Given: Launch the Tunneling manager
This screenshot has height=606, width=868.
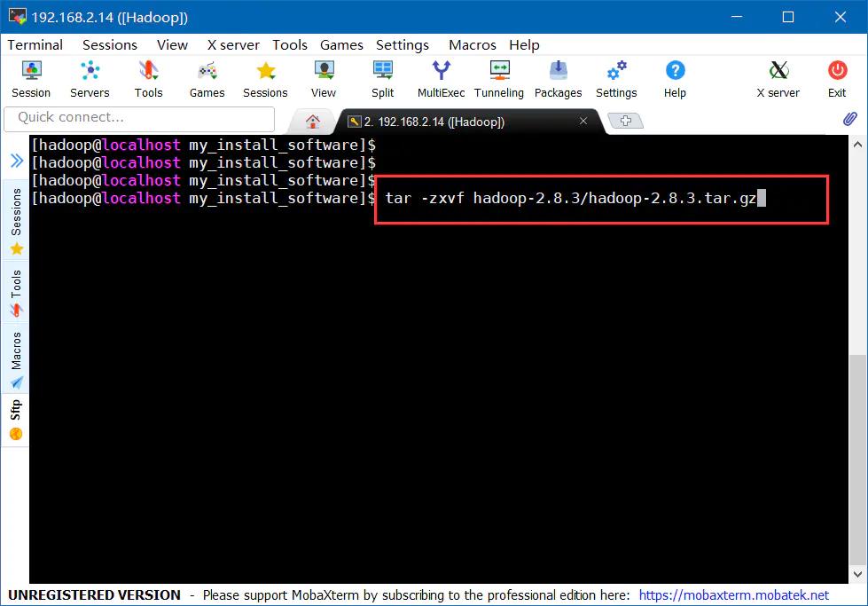Looking at the screenshot, I should pos(499,78).
